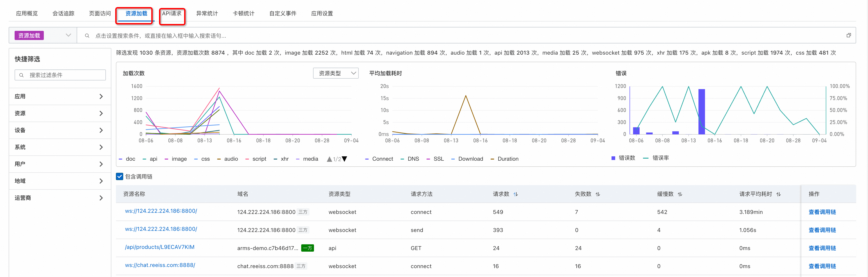The width and height of the screenshot is (868, 277).
Task: Toggle the 错误率 legend series
Action: (660, 158)
